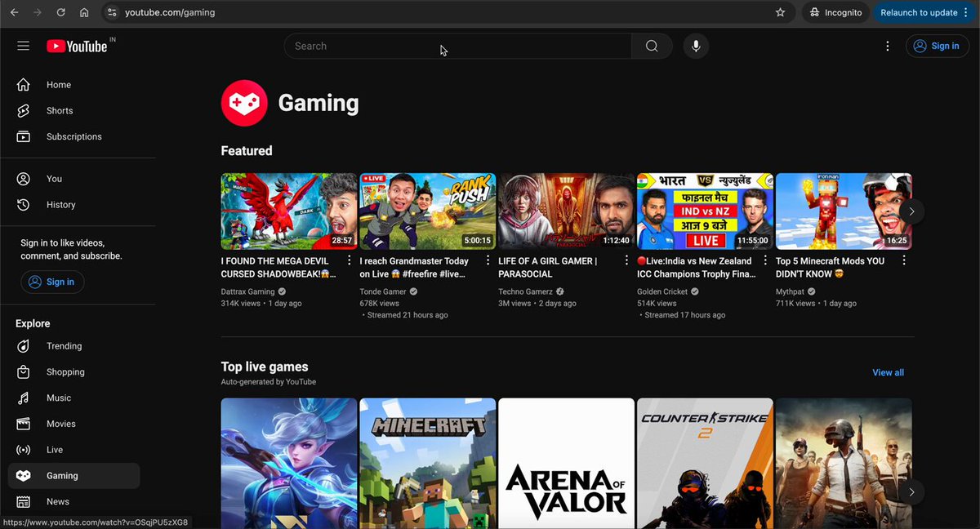The height and width of the screenshot is (529, 980).
Task: Click the site info icon in address bar
Action: tap(112, 12)
